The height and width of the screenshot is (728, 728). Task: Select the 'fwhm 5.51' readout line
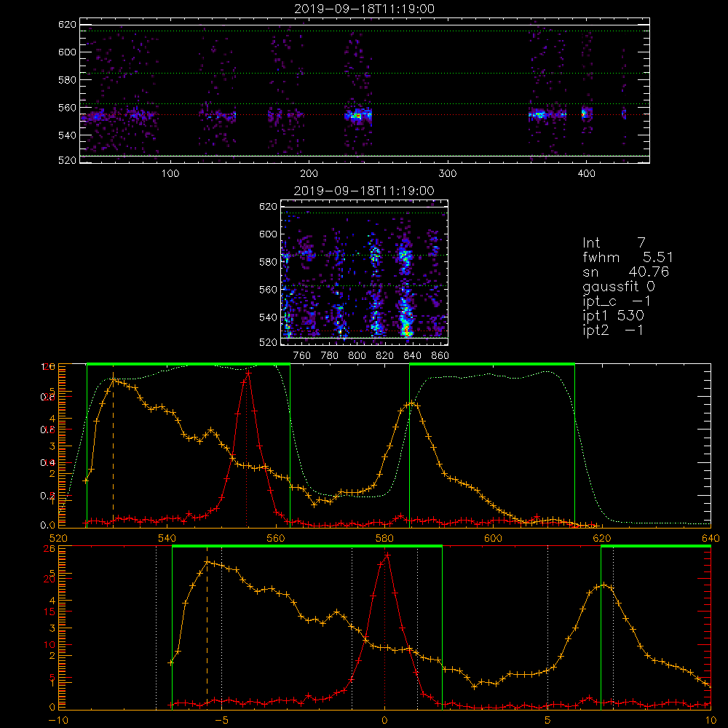(x=628, y=257)
